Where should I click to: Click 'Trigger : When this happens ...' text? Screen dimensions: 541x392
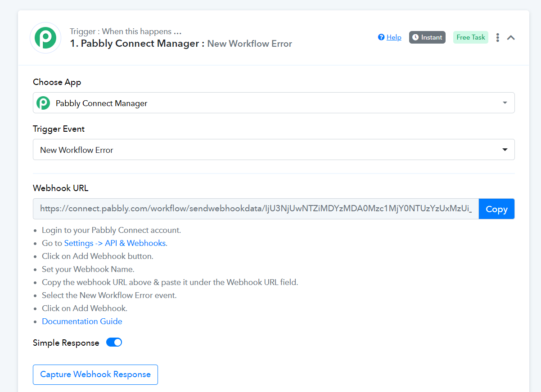coord(126,31)
